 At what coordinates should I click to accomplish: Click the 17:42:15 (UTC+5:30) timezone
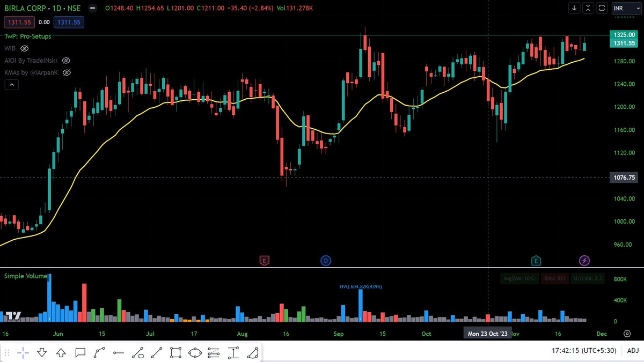tap(584, 351)
